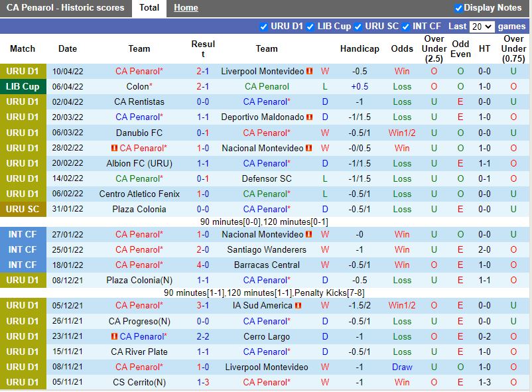Open the Liverpool Montevideo team link on 08/11/21

267,367
